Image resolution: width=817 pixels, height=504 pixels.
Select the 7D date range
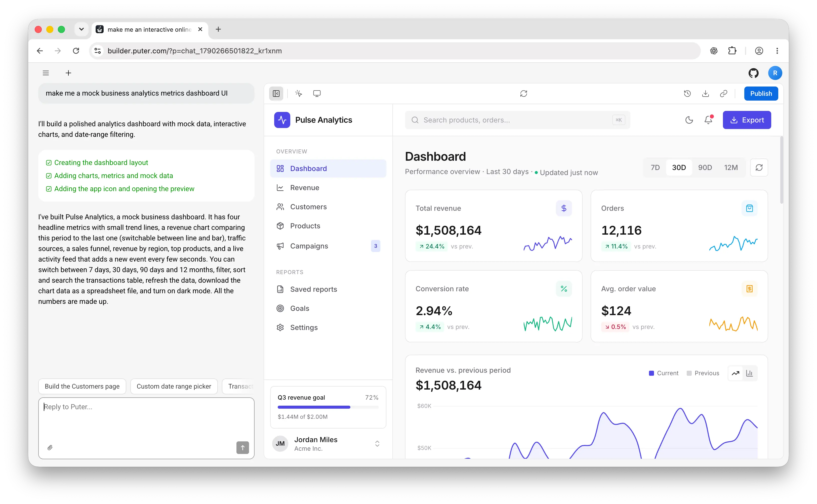(655, 167)
